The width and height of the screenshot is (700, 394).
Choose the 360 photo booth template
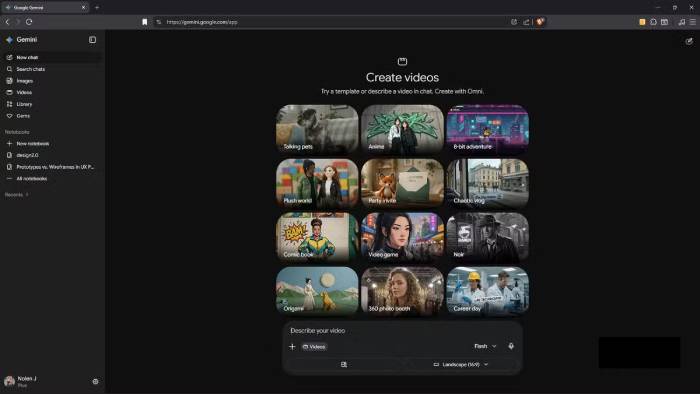(x=402, y=291)
